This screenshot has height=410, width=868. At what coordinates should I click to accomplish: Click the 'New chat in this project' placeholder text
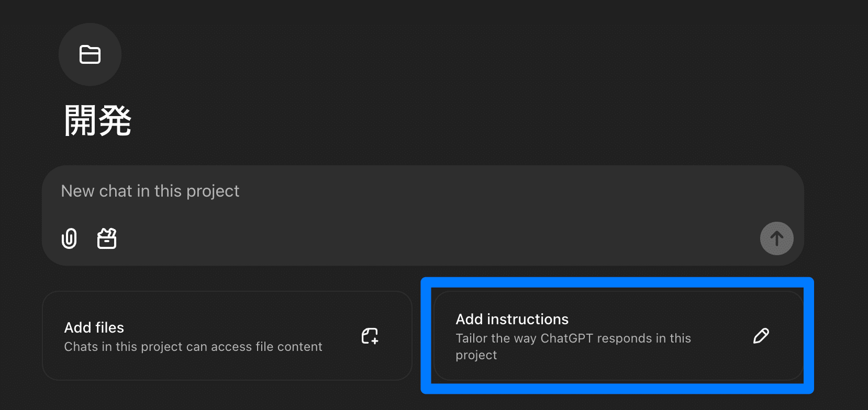tap(150, 191)
